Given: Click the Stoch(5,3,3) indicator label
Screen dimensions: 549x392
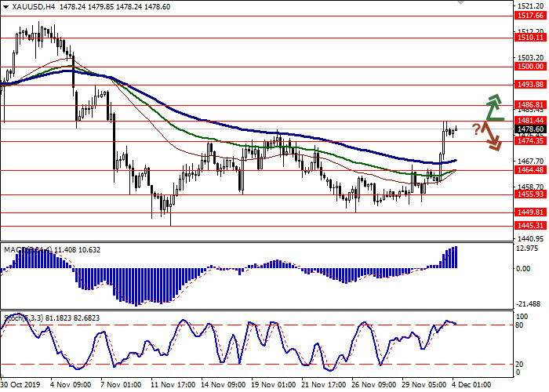Looking at the screenshot, I should (22, 316).
